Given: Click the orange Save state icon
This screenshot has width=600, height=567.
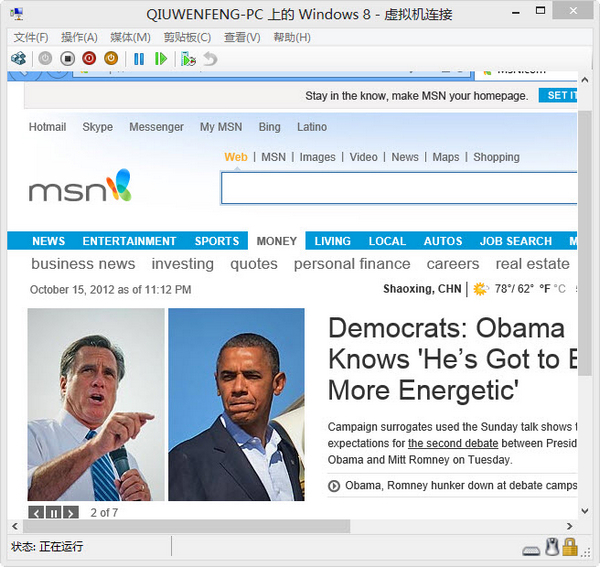Looking at the screenshot, I should (x=111, y=59).
